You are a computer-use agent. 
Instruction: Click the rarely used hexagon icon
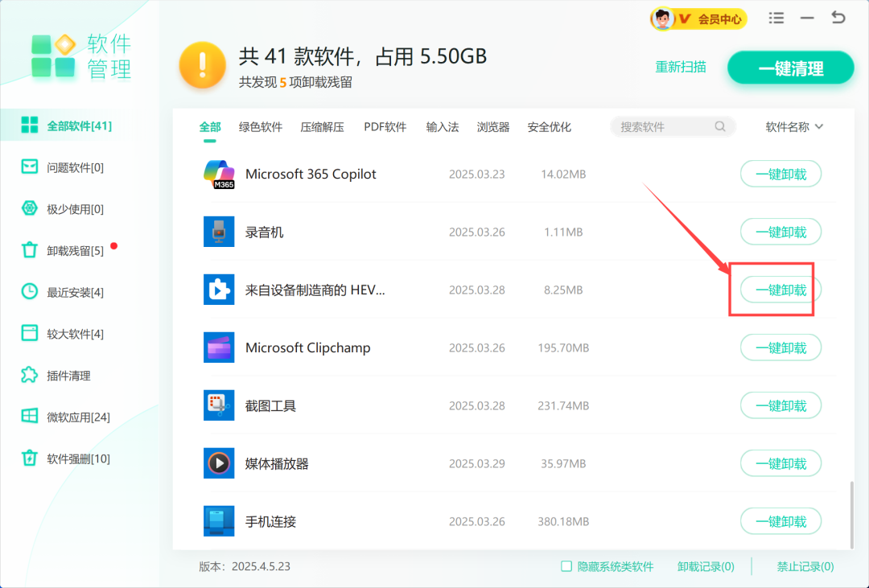point(30,208)
